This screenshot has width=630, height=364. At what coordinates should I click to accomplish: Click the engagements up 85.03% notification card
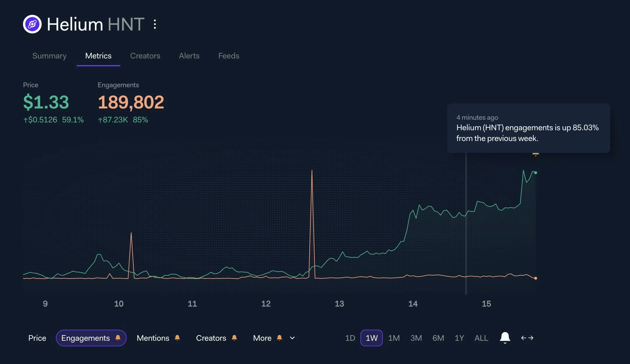coord(528,128)
